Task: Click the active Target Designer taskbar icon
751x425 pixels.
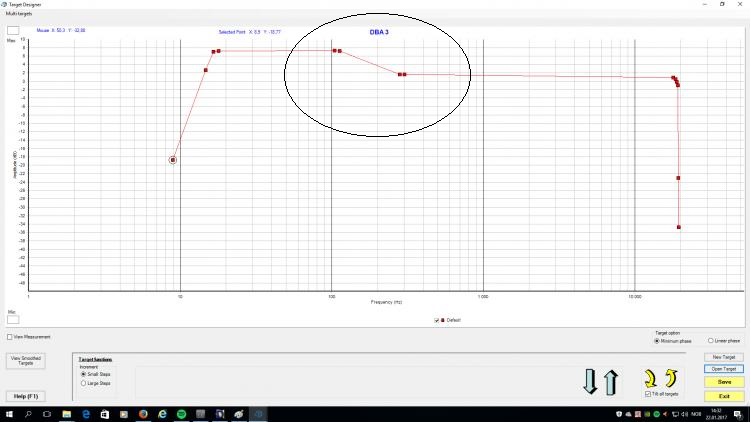Action: pyautogui.click(x=258, y=414)
